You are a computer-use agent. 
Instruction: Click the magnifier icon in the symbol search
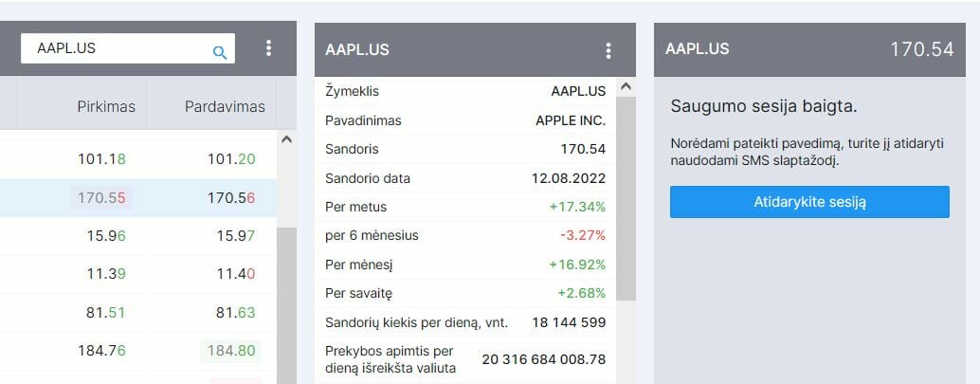[x=220, y=51]
